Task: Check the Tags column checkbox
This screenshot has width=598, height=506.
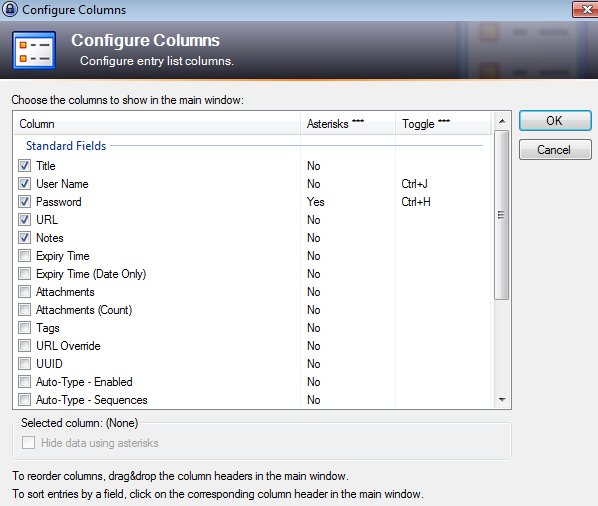Action: coord(25,328)
